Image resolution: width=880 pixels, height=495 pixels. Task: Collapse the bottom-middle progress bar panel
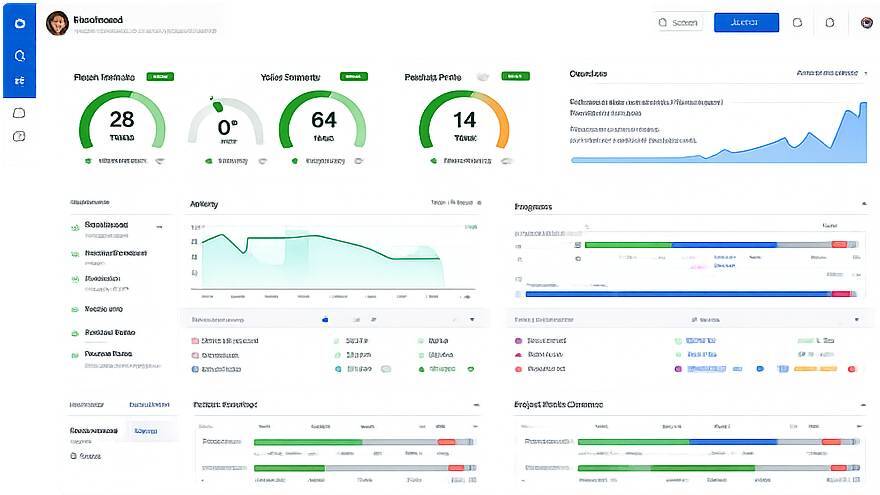point(476,405)
